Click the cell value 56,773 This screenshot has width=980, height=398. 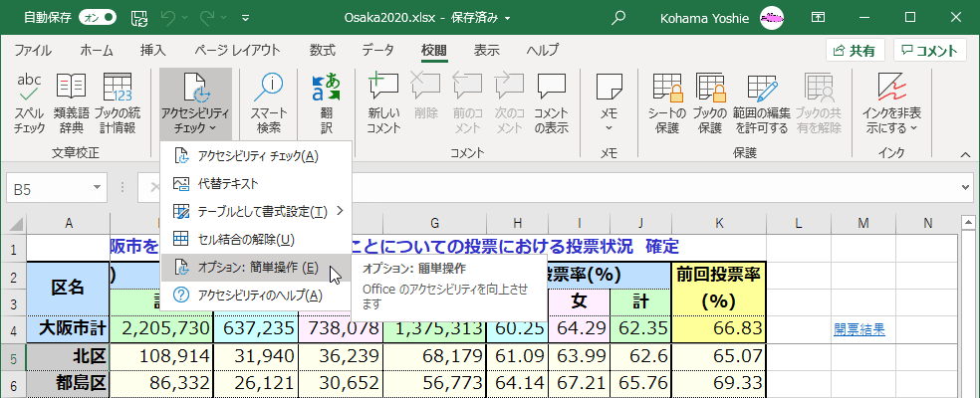[435, 384]
